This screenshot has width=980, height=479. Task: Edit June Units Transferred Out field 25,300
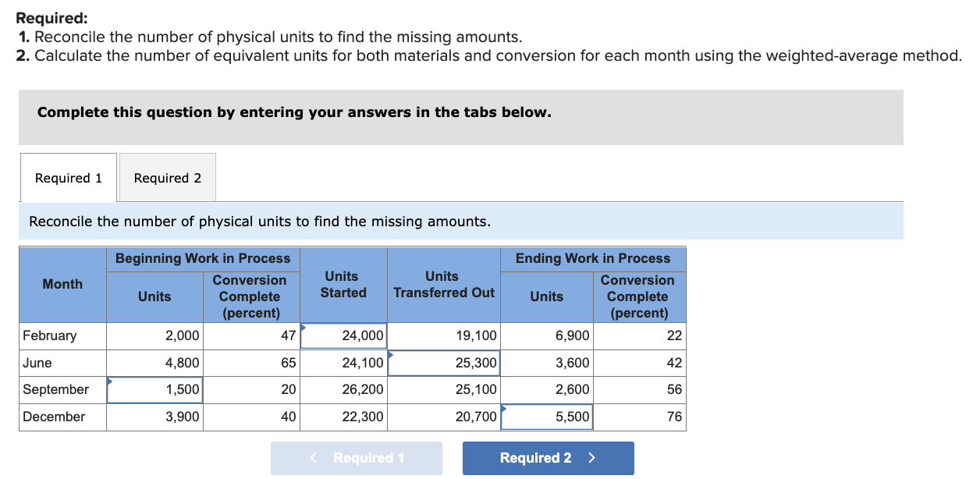pyautogui.click(x=443, y=363)
